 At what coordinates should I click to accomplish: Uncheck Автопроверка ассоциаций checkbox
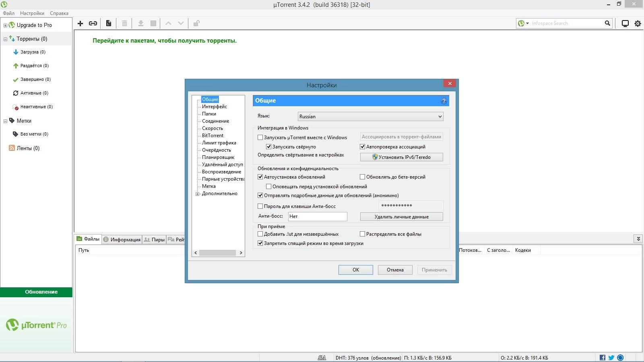(362, 147)
